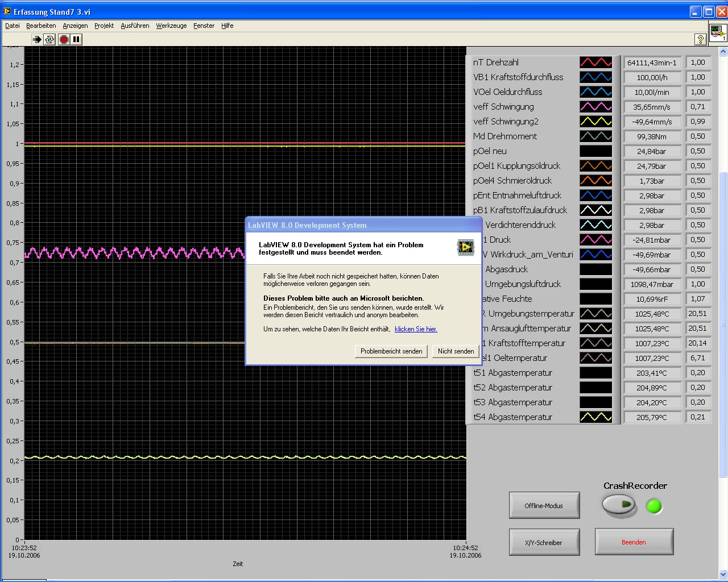Click the vertical scrollbar down arrow

click(723, 574)
